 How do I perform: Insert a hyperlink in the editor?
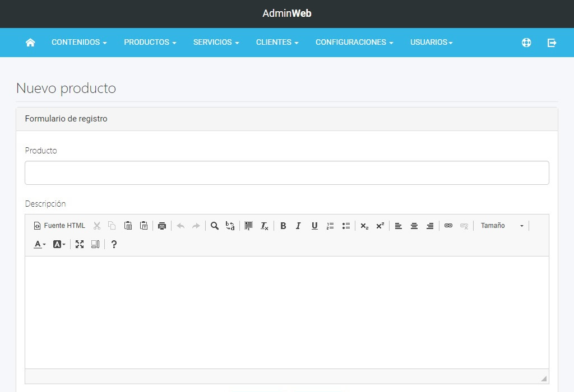tap(448, 226)
